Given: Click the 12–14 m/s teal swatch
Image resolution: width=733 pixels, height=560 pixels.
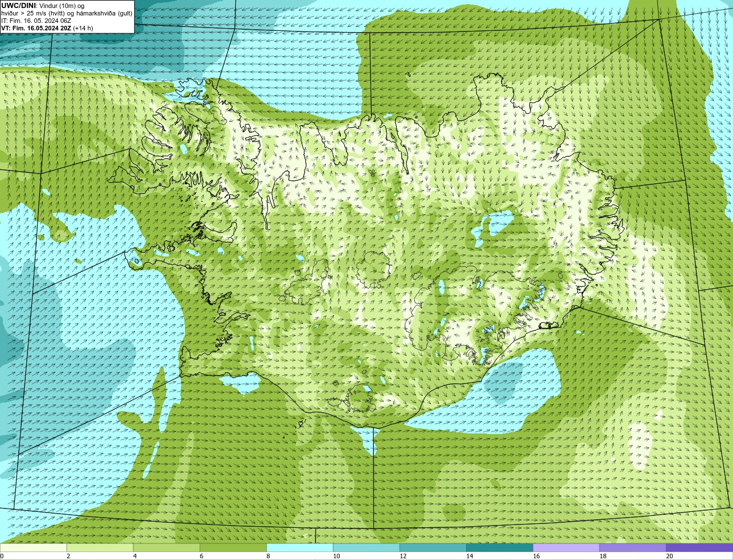Looking at the screenshot, I should (x=433, y=548).
